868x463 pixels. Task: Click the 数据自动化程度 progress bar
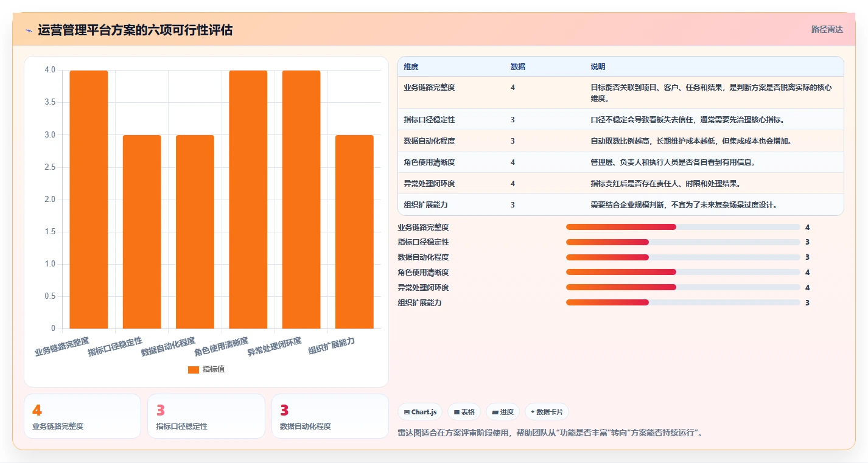(x=683, y=257)
